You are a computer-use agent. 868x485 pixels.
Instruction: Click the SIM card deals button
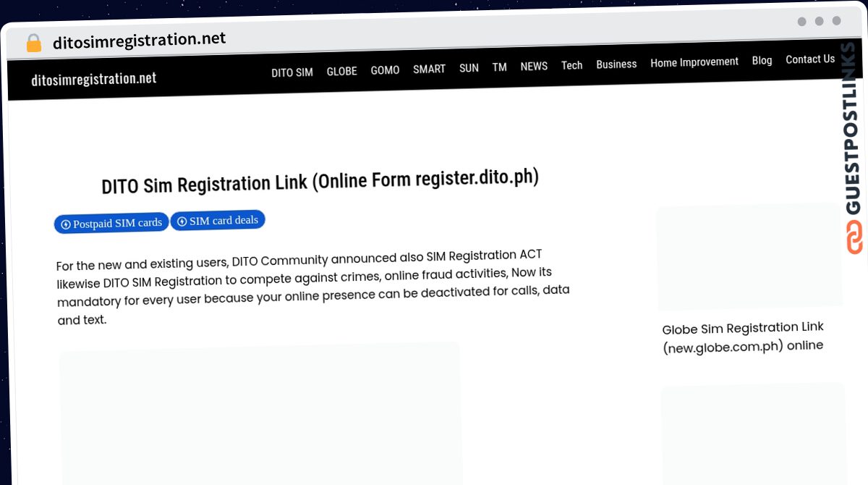218,221
